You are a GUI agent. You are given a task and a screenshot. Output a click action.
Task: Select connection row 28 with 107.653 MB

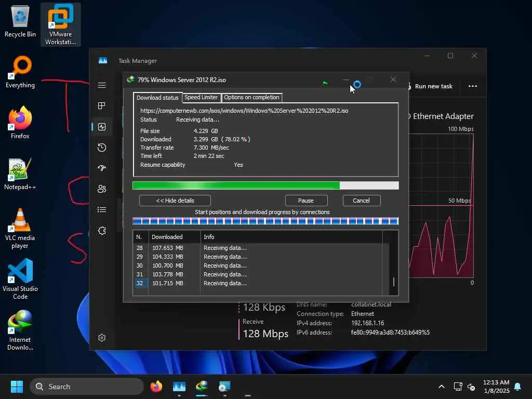pos(258,248)
